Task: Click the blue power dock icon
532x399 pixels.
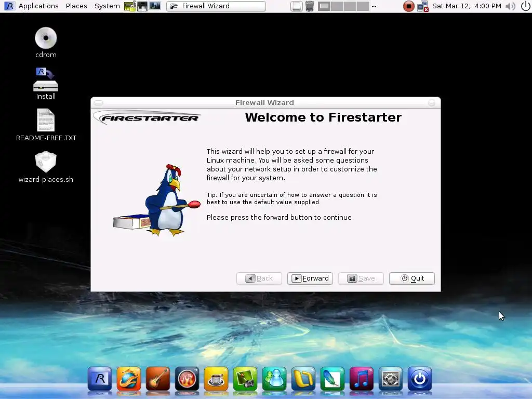Action: (x=420, y=379)
